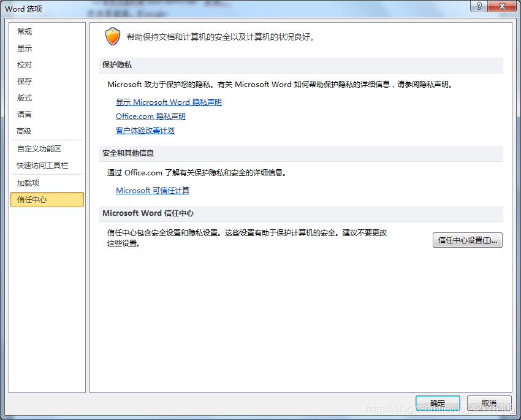The width and height of the screenshot is (521, 420).
Task: Open the 客户体验改善计划 link
Action: pyautogui.click(x=145, y=131)
